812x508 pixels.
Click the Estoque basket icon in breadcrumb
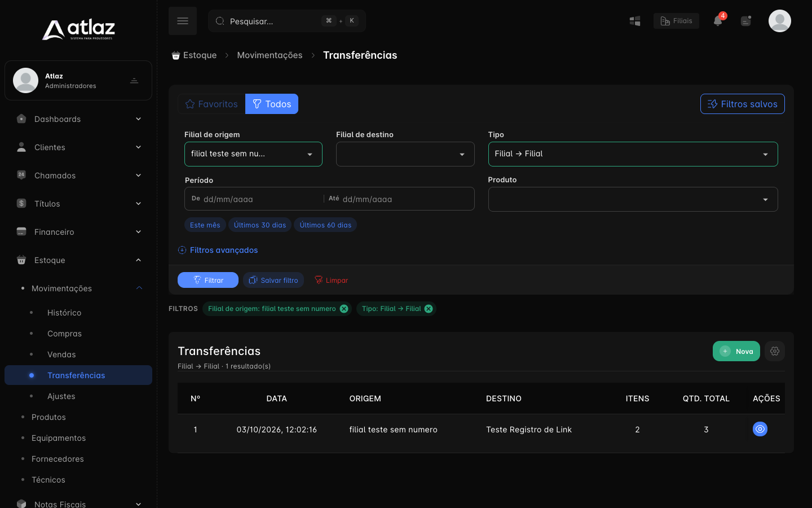[x=176, y=55]
